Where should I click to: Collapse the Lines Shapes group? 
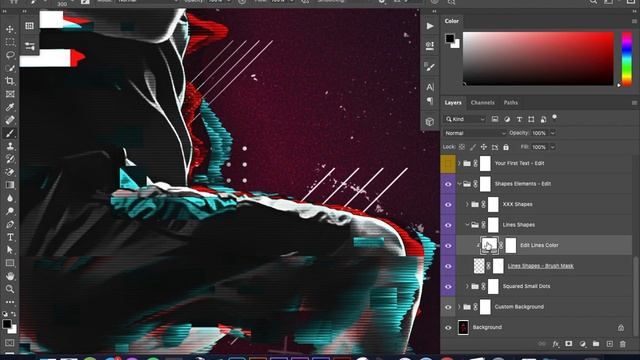467,224
